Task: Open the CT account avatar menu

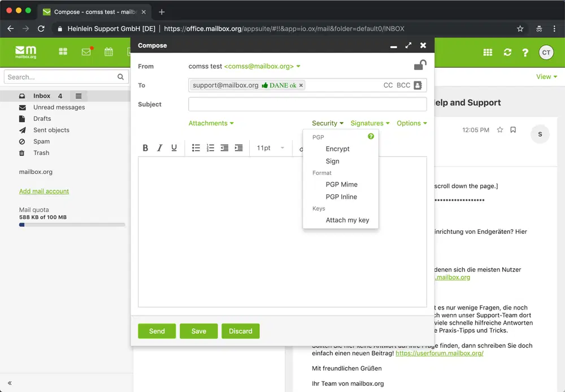Action: [546, 53]
